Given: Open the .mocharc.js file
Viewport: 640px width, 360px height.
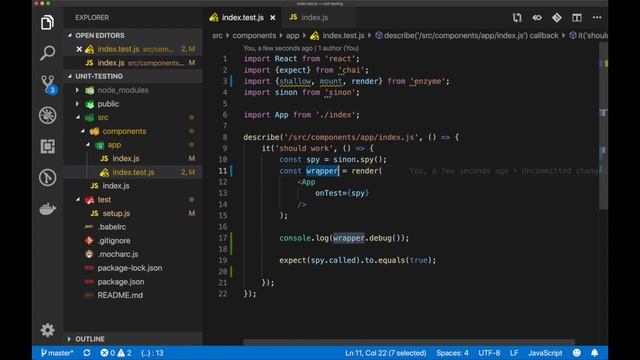Looking at the screenshot, I should pos(118,254).
